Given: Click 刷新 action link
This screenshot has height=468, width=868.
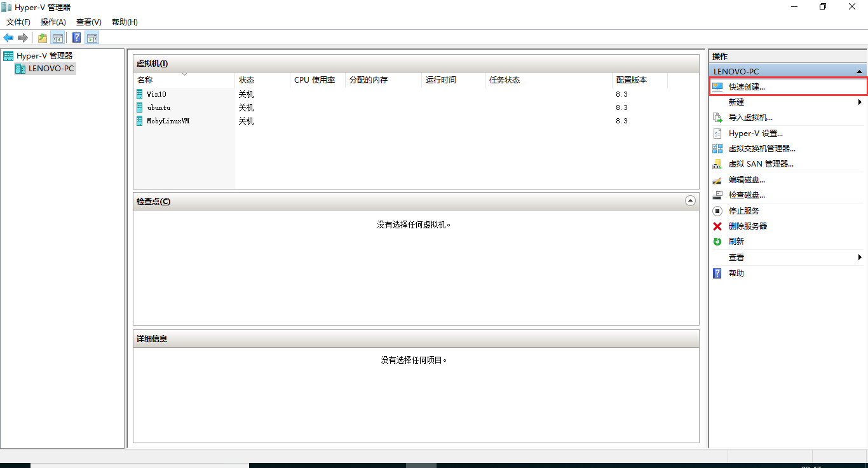Looking at the screenshot, I should (736, 242).
